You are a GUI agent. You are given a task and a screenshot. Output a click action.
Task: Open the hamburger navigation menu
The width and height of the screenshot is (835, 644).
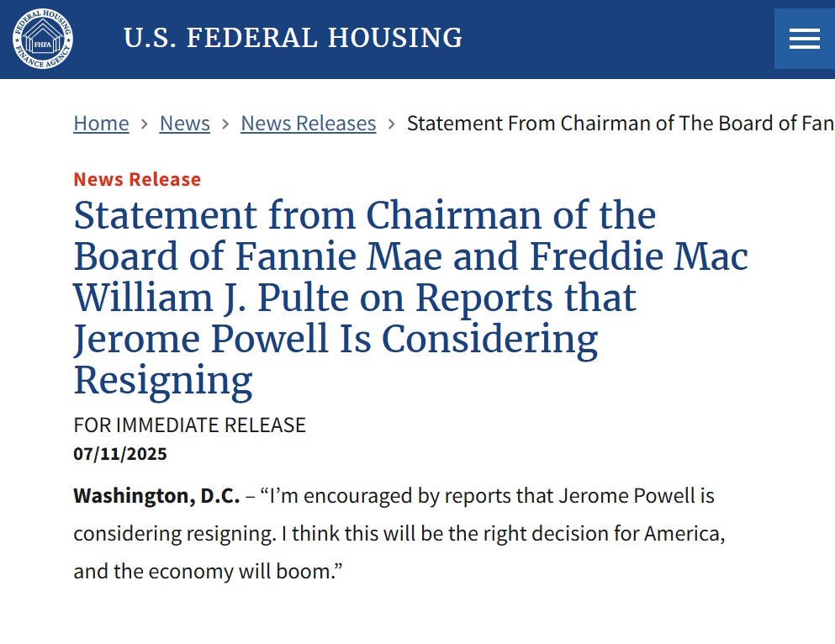point(804,39)
